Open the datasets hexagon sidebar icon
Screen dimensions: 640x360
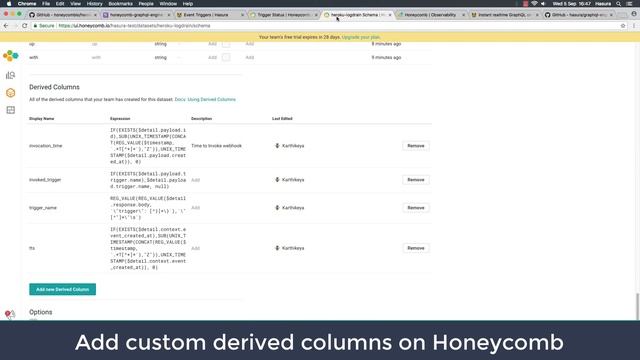(x=11, y=93)
